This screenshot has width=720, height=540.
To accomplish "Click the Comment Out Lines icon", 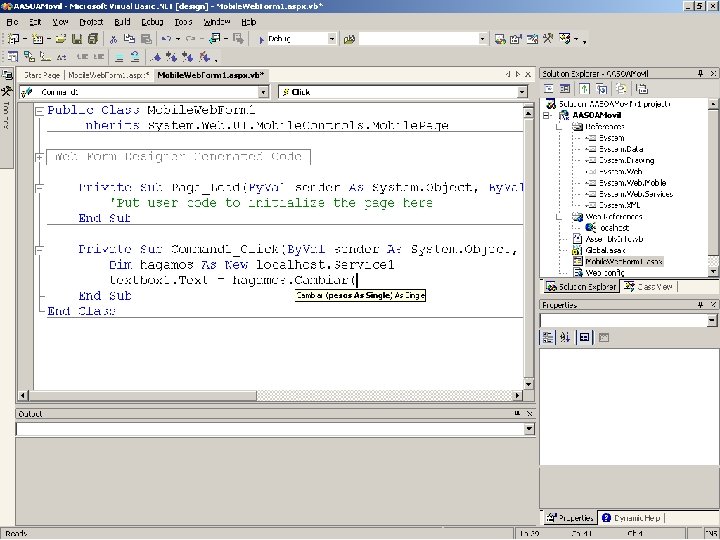I will pos(119,57).
